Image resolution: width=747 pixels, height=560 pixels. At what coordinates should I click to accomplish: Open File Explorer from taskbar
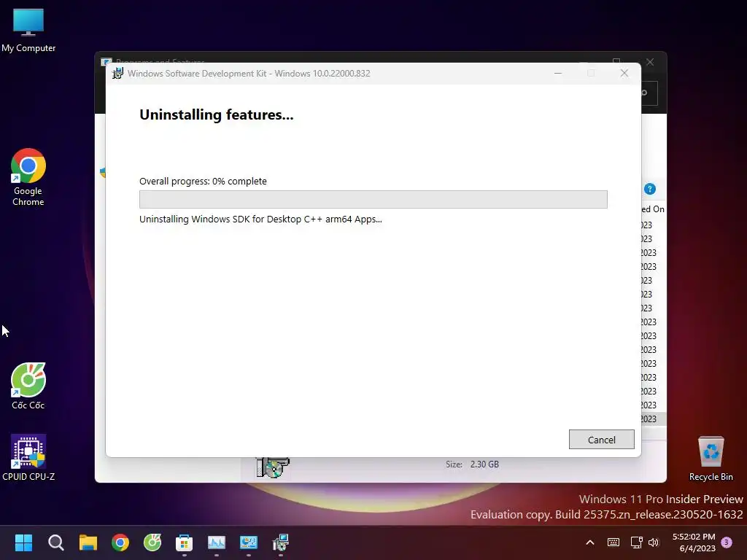(88, 542)
